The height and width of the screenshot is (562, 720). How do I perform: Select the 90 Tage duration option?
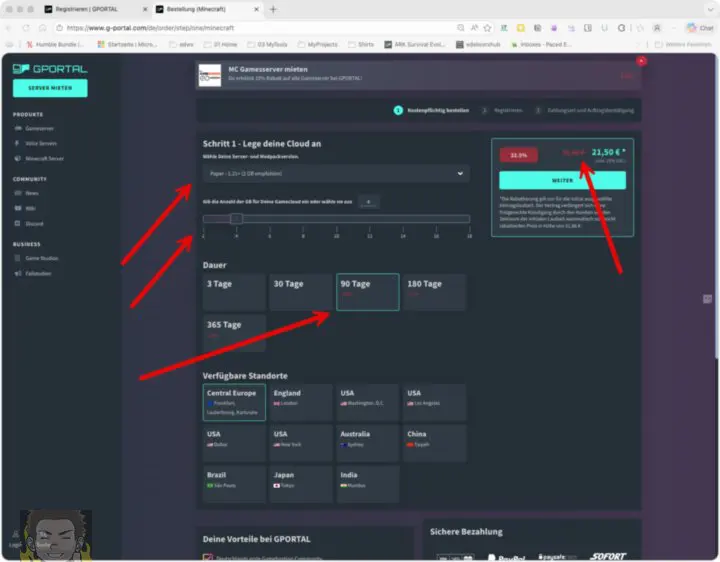(367, 291)
